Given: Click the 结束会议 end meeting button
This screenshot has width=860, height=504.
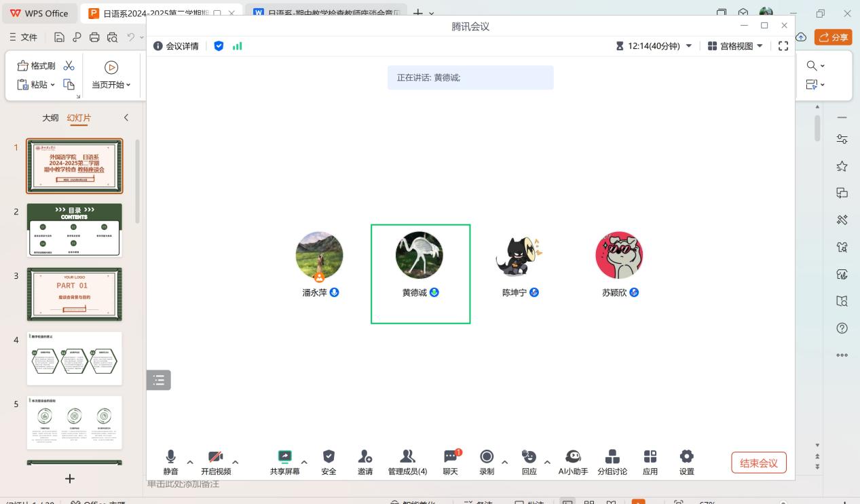Looking at the screenshot, I should point(758,462).
